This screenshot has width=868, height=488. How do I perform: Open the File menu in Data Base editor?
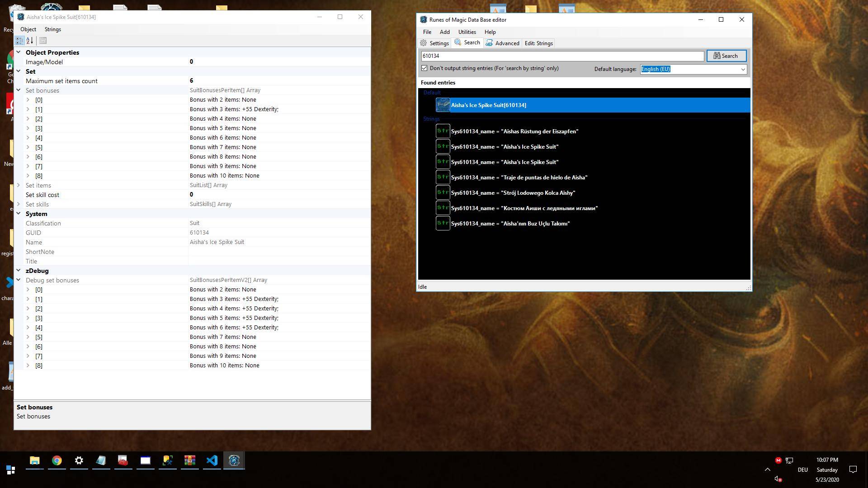tap(427, 32)
